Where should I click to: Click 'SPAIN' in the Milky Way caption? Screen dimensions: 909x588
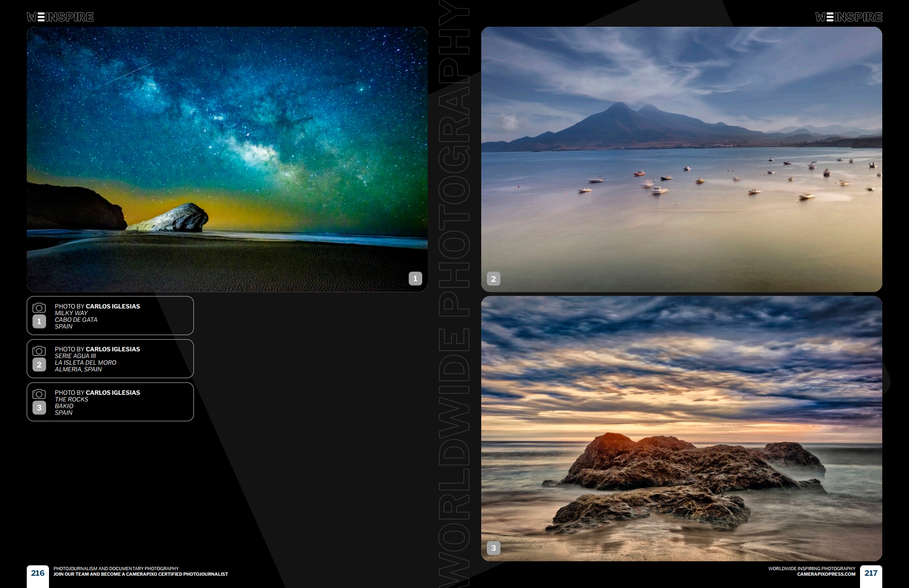tap(63, 326)
